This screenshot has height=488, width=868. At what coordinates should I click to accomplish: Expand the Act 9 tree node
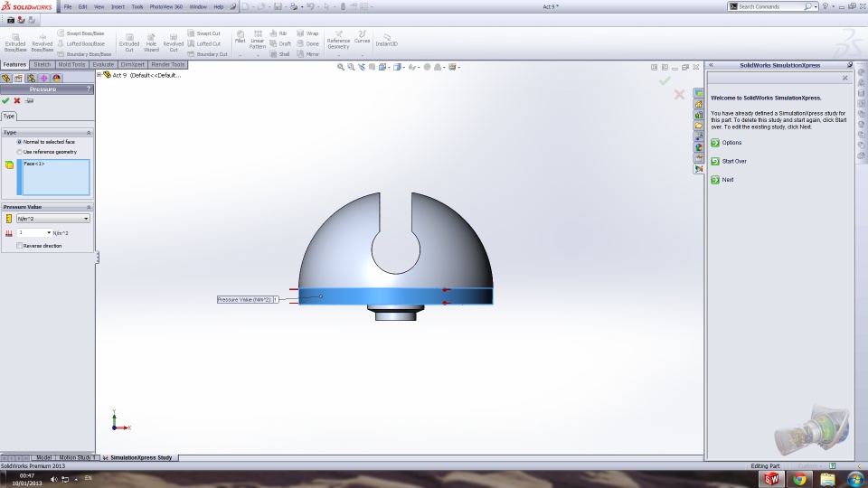click(99, 75)
